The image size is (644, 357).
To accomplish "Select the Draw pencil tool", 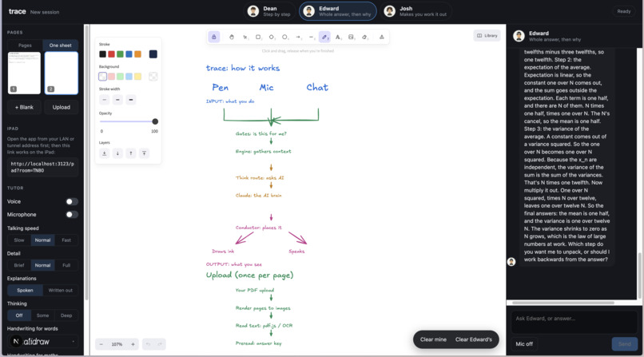I will tap(324, 37).
